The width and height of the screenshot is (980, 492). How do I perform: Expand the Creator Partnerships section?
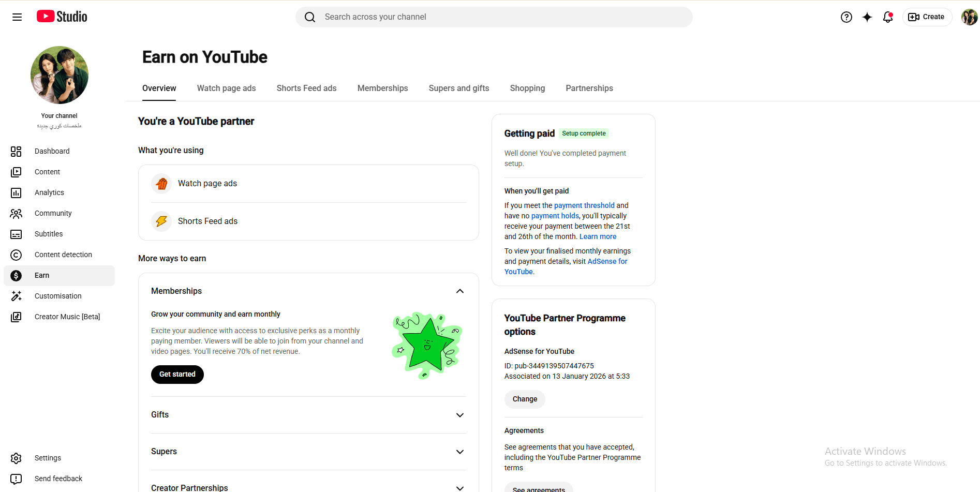pos(460,488)
